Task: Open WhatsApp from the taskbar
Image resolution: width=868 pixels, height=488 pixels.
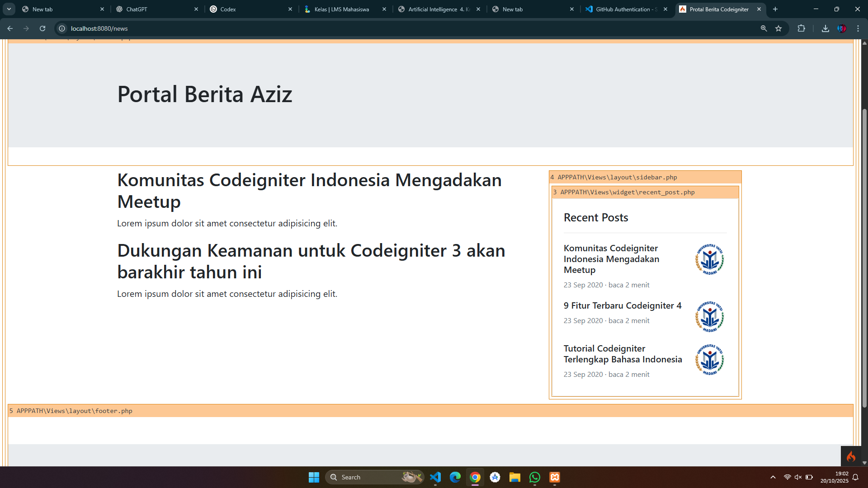Action: [535, 477]
